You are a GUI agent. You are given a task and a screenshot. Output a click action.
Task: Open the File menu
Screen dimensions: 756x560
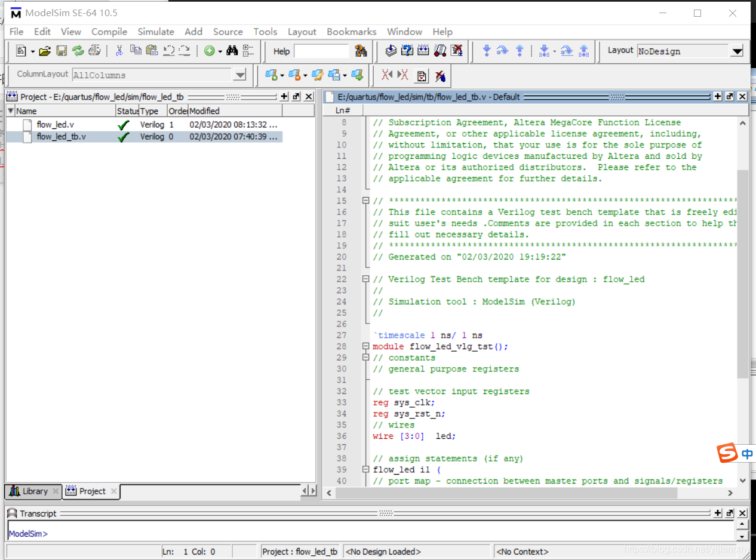point(17,32)
